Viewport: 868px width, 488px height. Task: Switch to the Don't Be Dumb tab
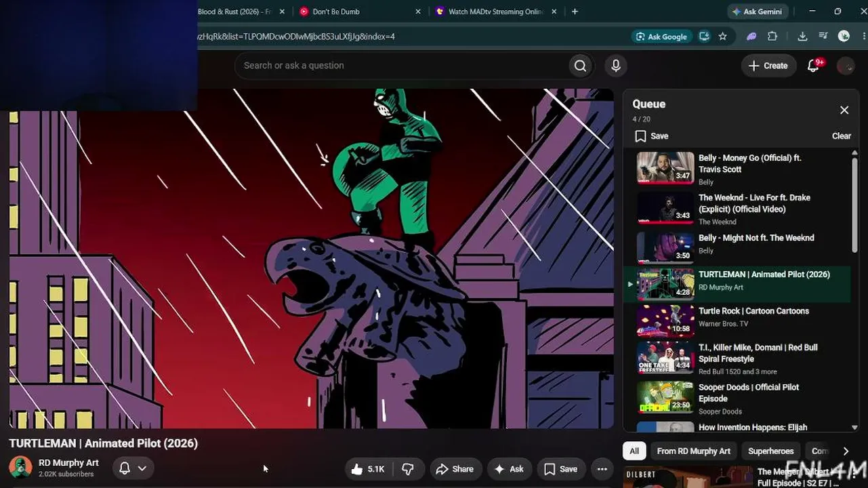coord(360,12)
